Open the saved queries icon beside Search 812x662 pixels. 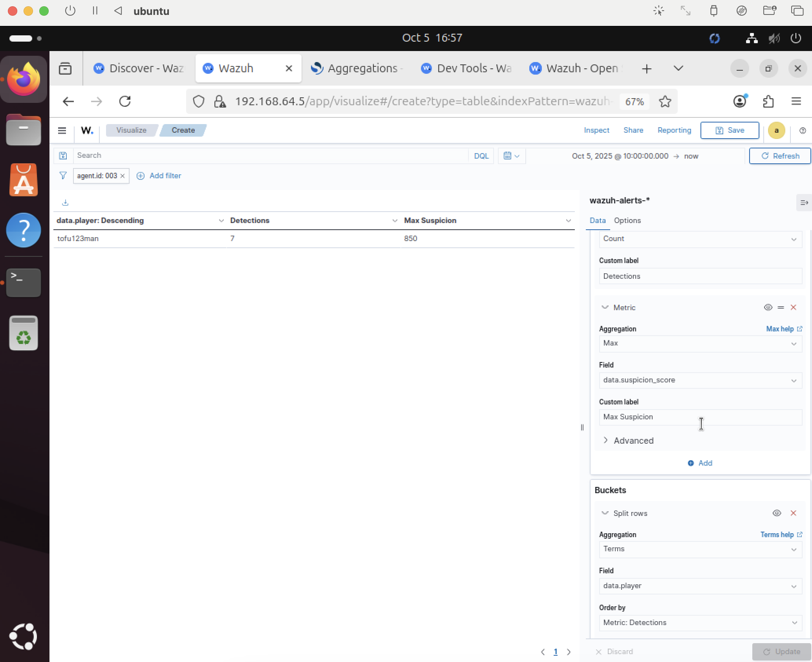(x=63, y=155)
